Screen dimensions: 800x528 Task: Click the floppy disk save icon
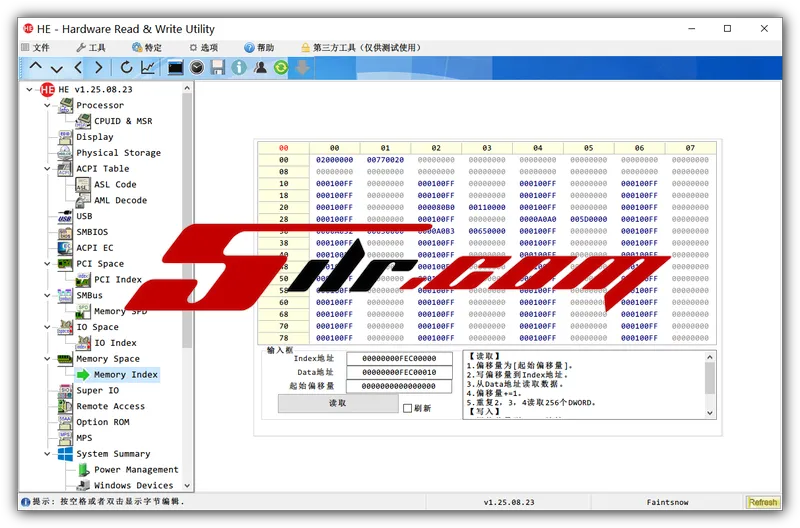click(x=218, y=67)
